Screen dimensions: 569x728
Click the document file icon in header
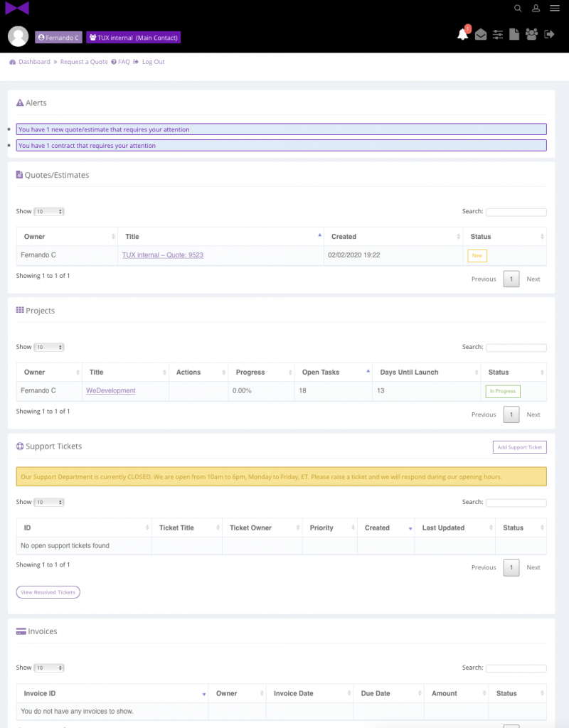coord(514,34)
